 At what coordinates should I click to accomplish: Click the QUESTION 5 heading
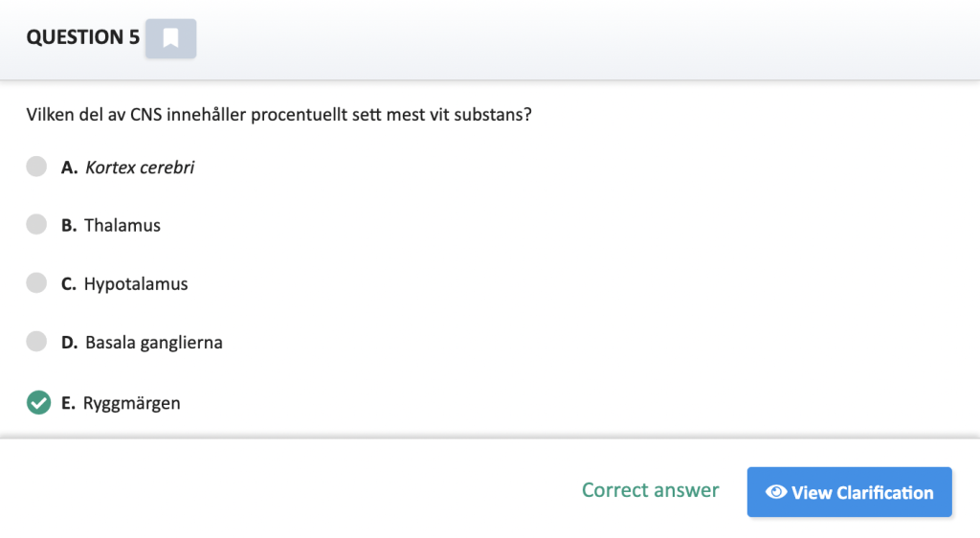click(x=83, y=37)
